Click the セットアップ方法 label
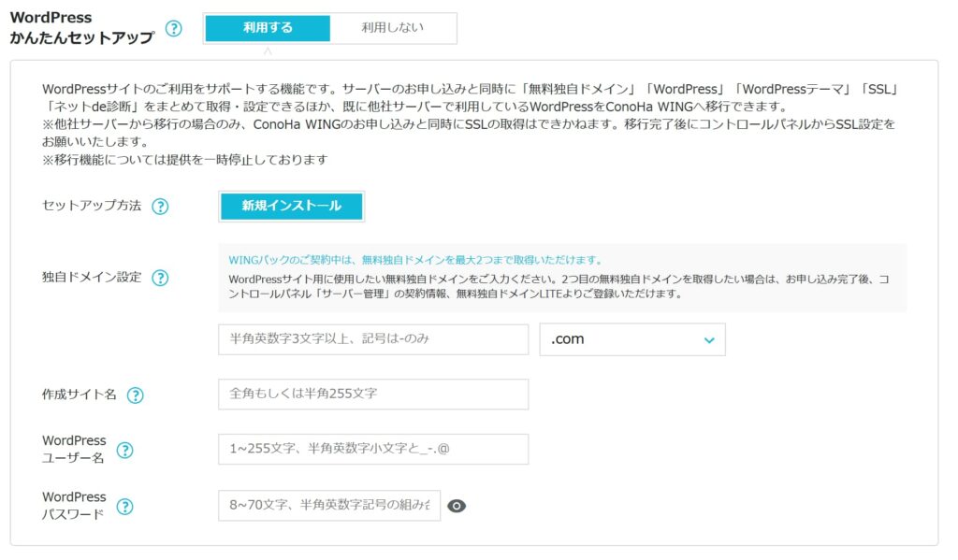958x560 pixels. (x=92, y=206)
